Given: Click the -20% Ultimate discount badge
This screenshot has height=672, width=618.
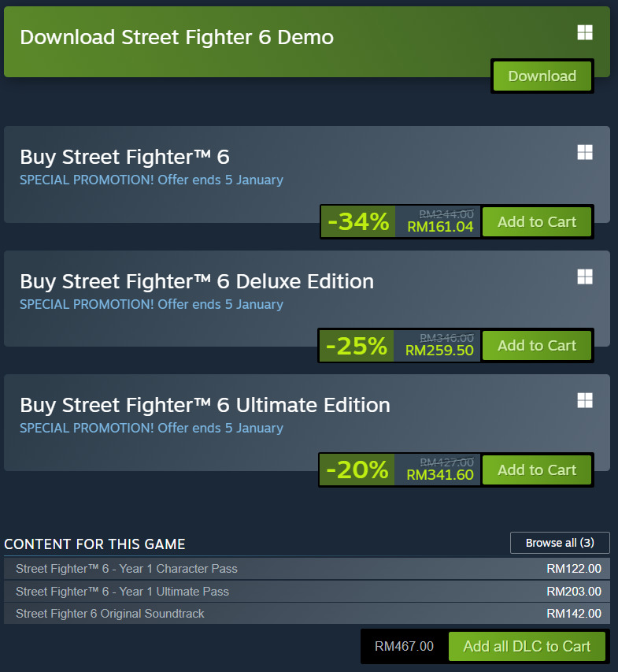Looking at the screenshot, I should pos(357,470).
